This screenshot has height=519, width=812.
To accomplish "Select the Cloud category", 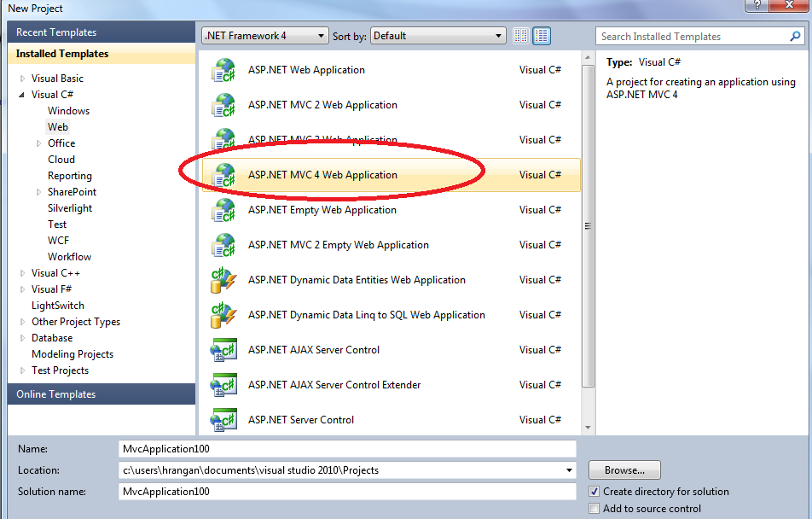I will [x=61, y=160].
